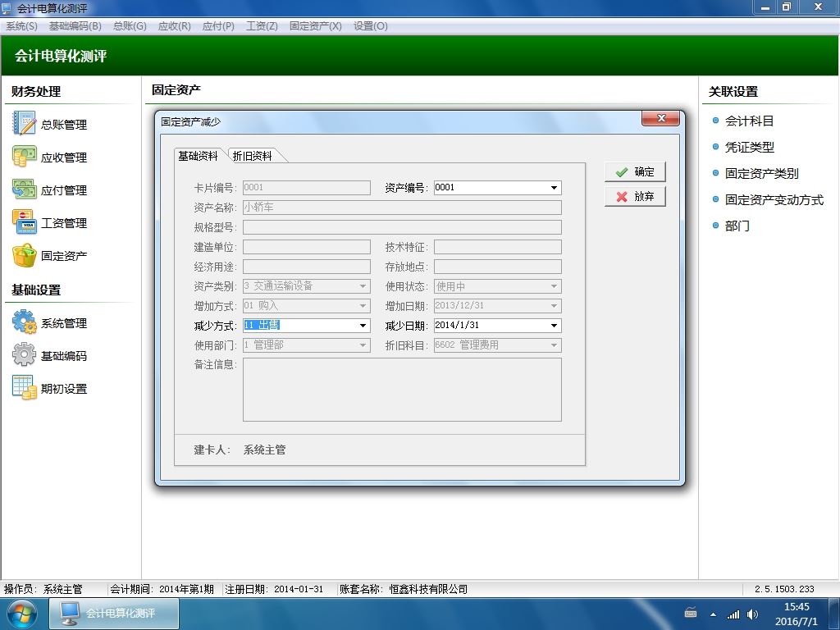
Task: Open network signal icon in tray
Action: (x=733, y=614)
